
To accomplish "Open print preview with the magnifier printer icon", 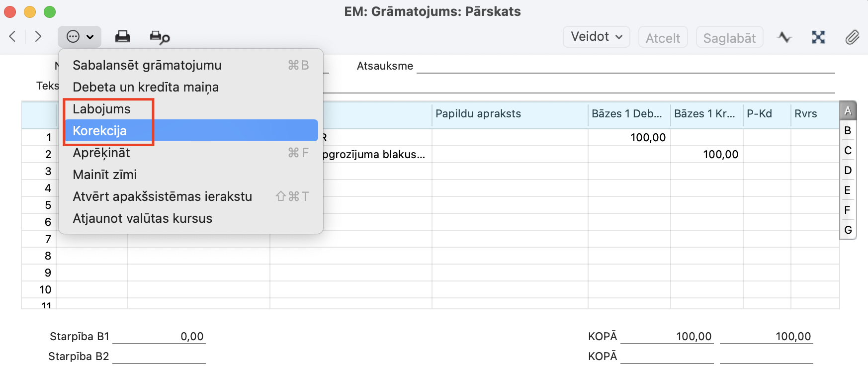I will (160, 37).
